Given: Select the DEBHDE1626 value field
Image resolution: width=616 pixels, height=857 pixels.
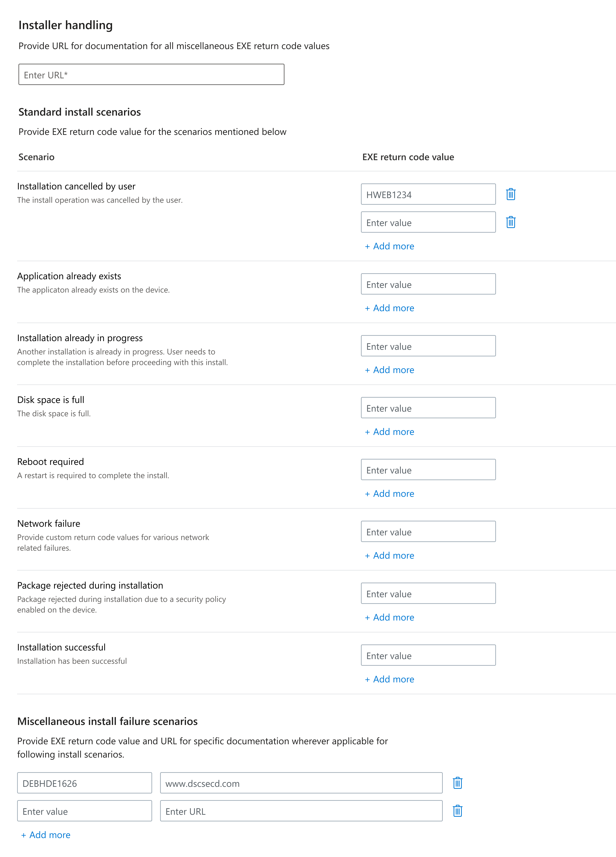Looking at the screenshot, I should (x=85, y=783).
